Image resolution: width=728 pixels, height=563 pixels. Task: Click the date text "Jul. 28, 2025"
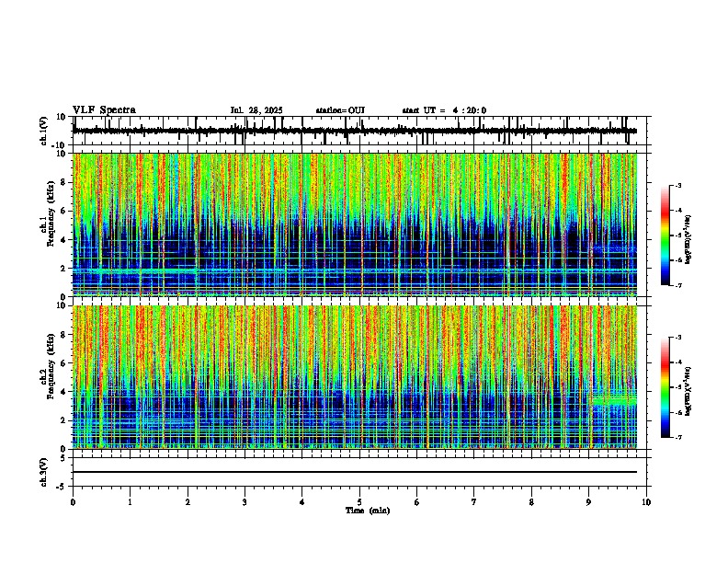point(256,110)
